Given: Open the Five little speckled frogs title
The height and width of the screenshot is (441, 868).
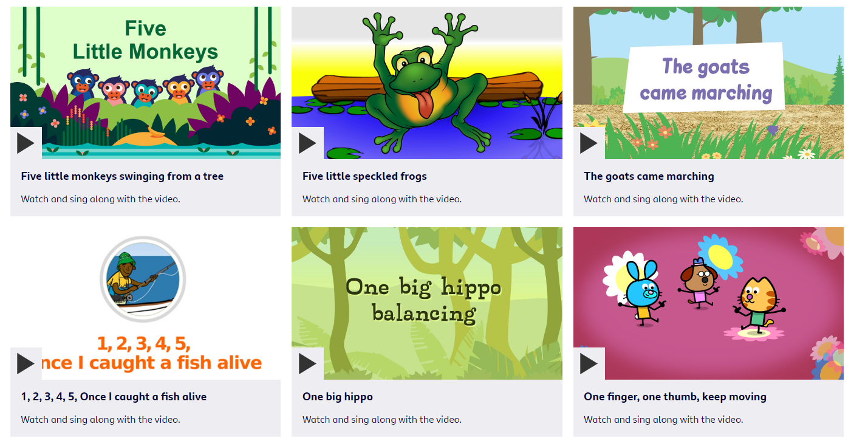Looking at the screenshot, I should (364, 176).
